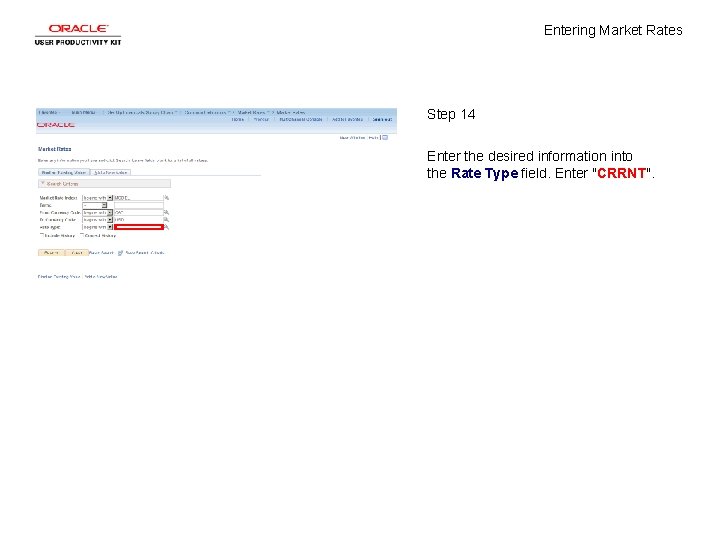The image size is (720, 540).
Task: Open the Rate Type operator dropdown
Action: click(110, 227)
